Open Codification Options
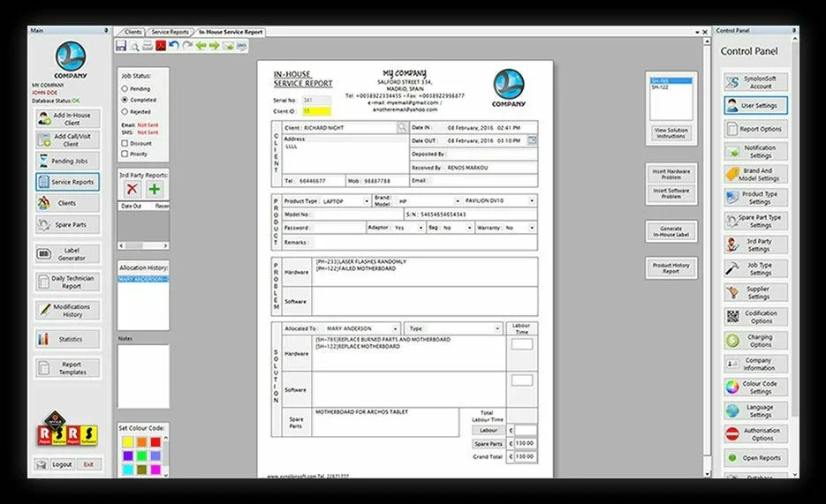The height and width of the screenshot is (504, 826). (756, 317)
